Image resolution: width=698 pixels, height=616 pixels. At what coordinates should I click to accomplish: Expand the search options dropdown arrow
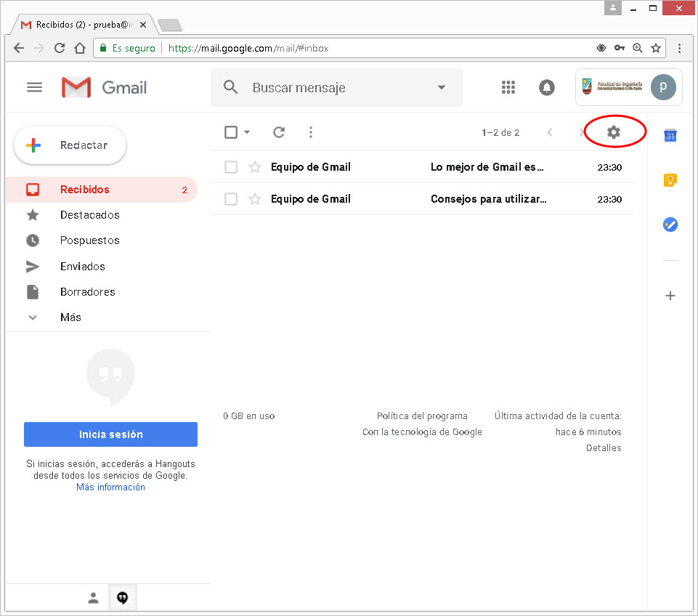441,87
